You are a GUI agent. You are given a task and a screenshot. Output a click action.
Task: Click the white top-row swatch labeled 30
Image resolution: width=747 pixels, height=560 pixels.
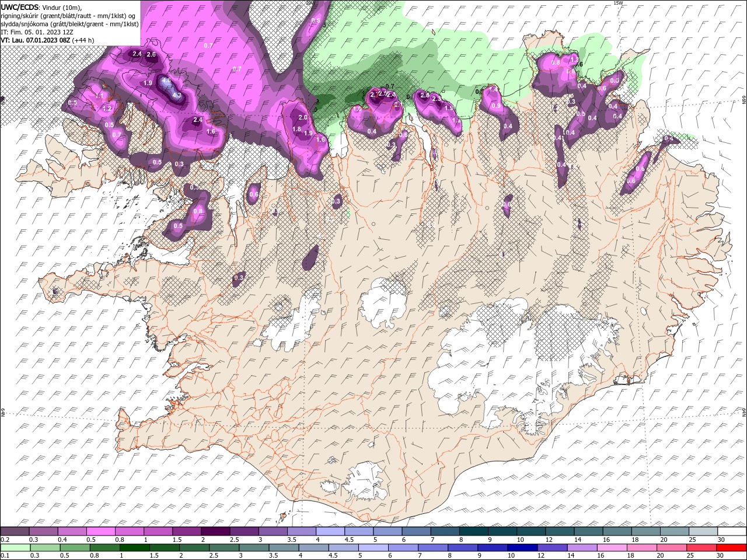pyautogui.click(x=732, y=531)
